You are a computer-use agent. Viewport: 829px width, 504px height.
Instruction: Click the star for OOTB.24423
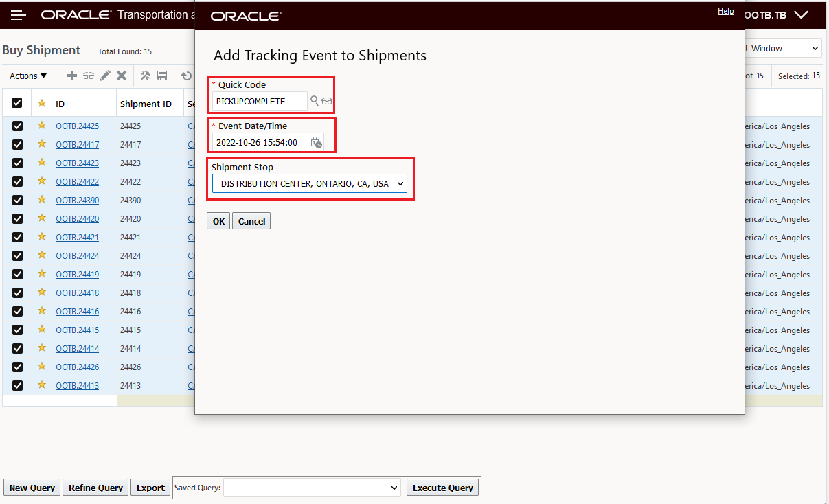click(42, 163)
